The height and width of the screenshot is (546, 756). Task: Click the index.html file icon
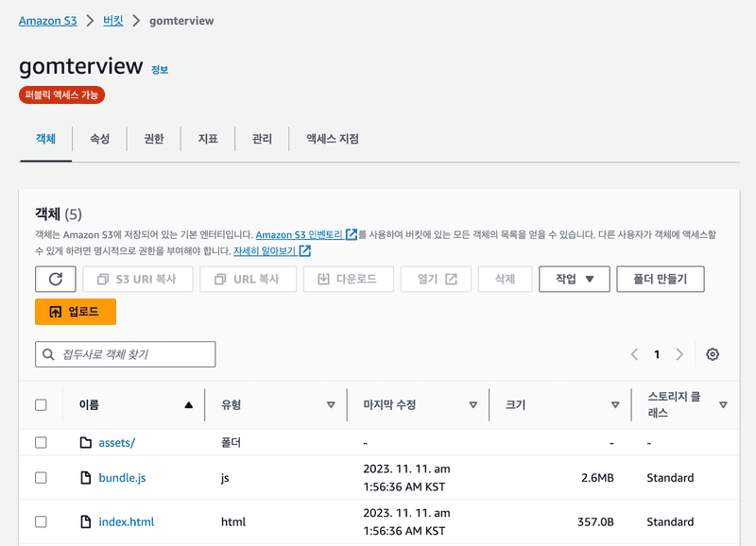point(86,521)
